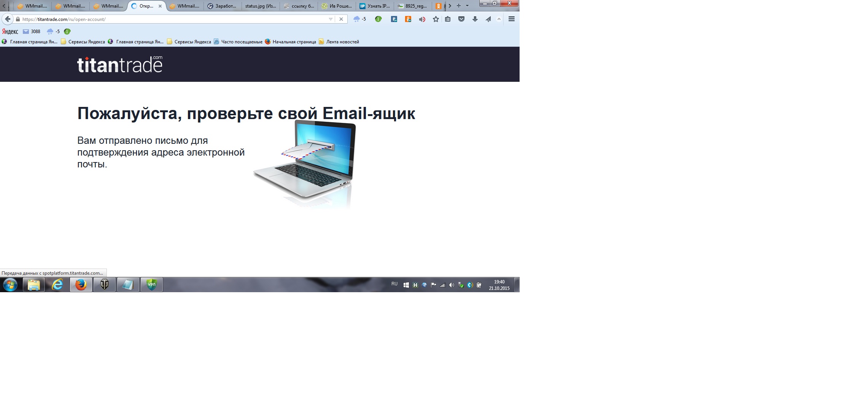Click the Firefox taskbar button

click(81, 285)
